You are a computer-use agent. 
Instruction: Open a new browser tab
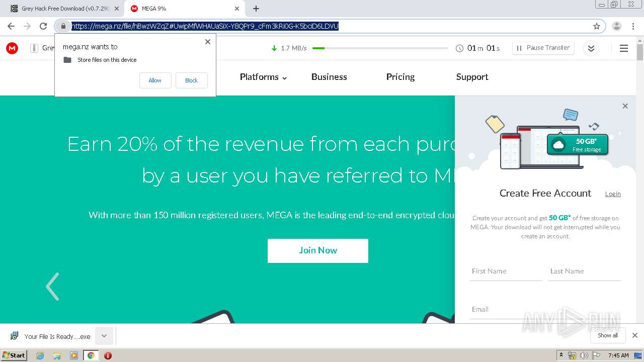tap(256, 9)
